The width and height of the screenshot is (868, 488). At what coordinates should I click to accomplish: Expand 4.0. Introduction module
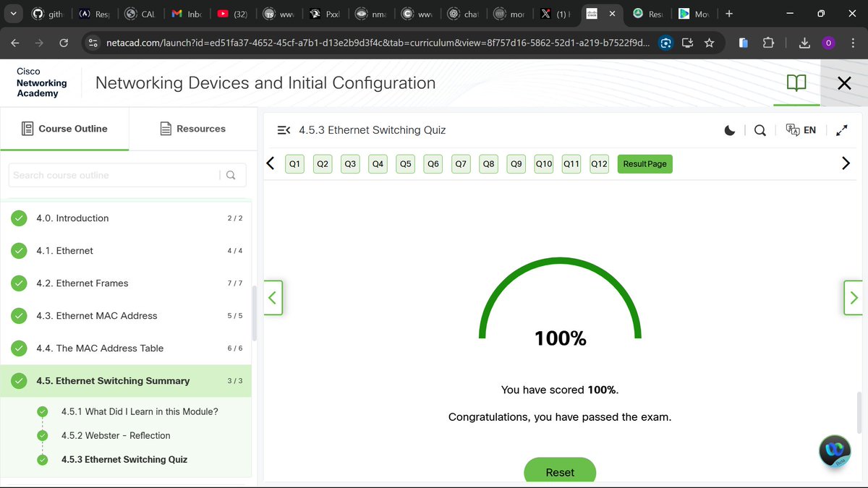(126, 218)
